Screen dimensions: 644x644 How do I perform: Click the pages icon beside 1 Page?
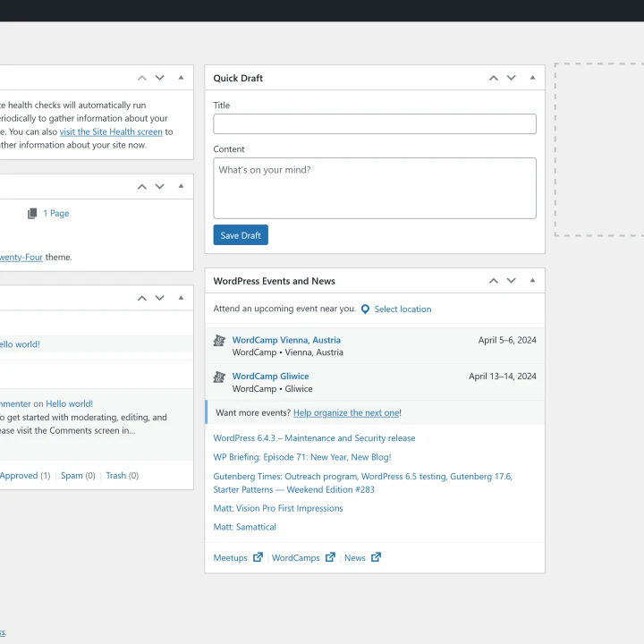pyautogui.click(x=32, y=214)
